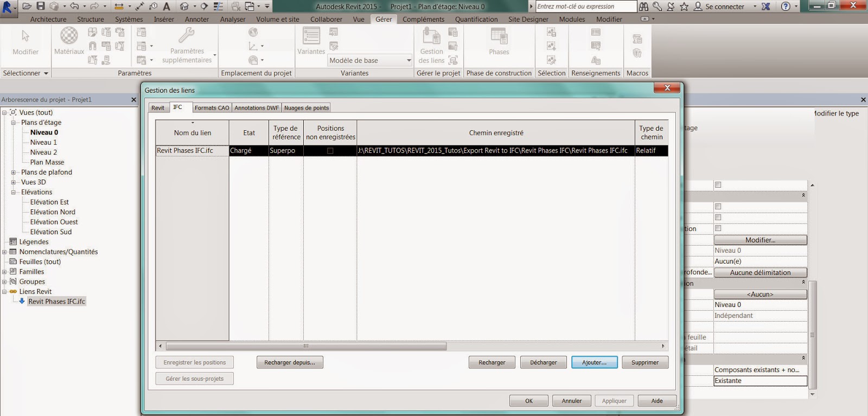Viewport: 868px width, 416px height.
Task: Click the OK button in dialog
Action: click(529, 401)
